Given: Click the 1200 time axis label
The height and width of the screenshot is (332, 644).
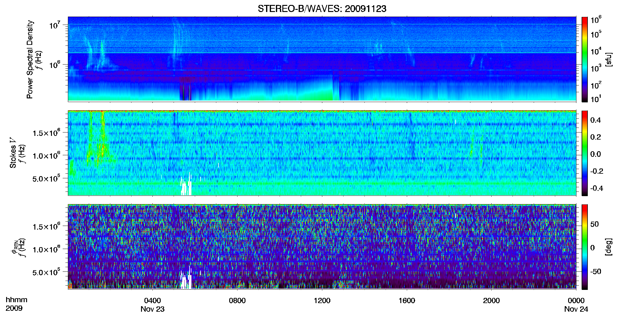Looking at the screenshot, I should coord(322,301).
